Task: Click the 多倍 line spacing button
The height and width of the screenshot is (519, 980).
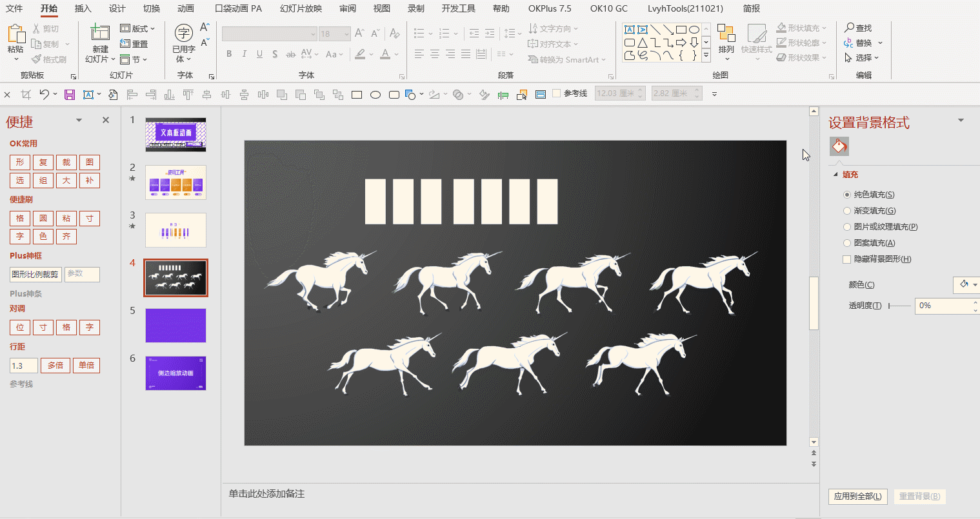Action: click(55, 366)
